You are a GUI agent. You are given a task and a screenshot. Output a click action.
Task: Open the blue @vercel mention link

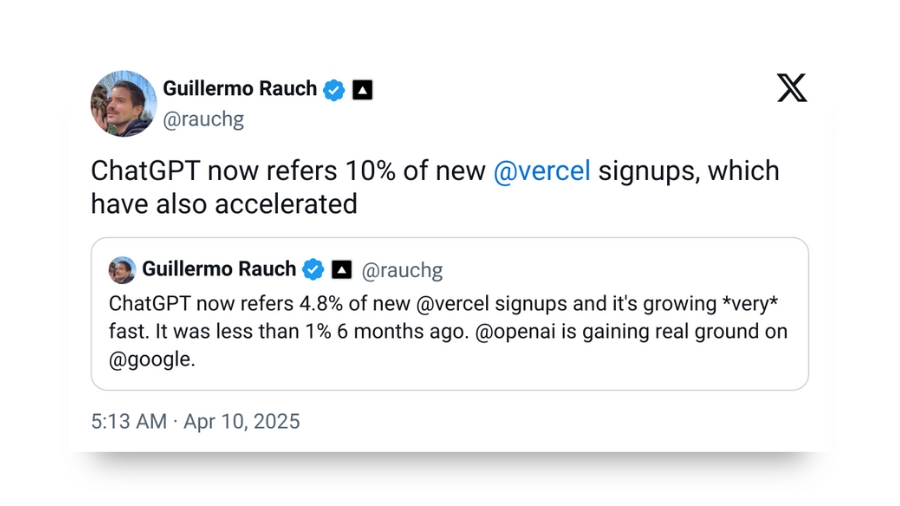click(x=542, y=171)
